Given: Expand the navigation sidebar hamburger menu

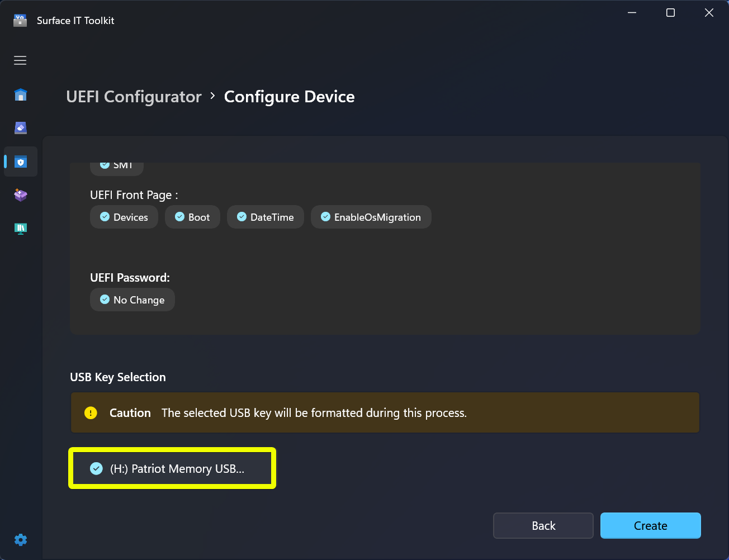Looking at the screenshot, I should click(20, 60).
